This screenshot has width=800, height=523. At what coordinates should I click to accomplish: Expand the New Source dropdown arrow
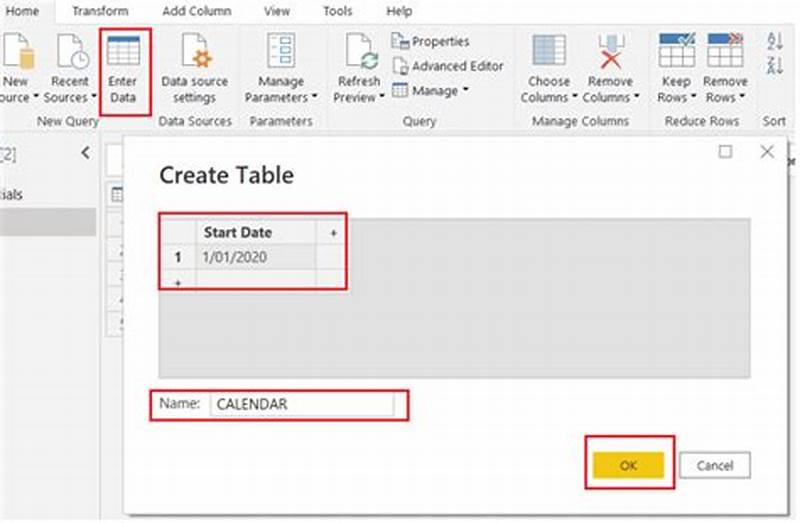[x=36, y=96]
